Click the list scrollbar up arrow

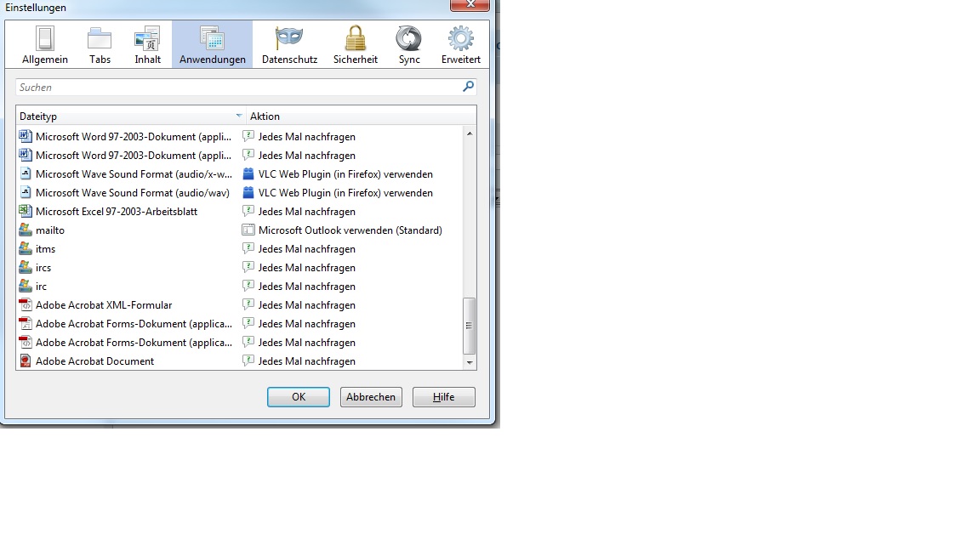point(470,133)
